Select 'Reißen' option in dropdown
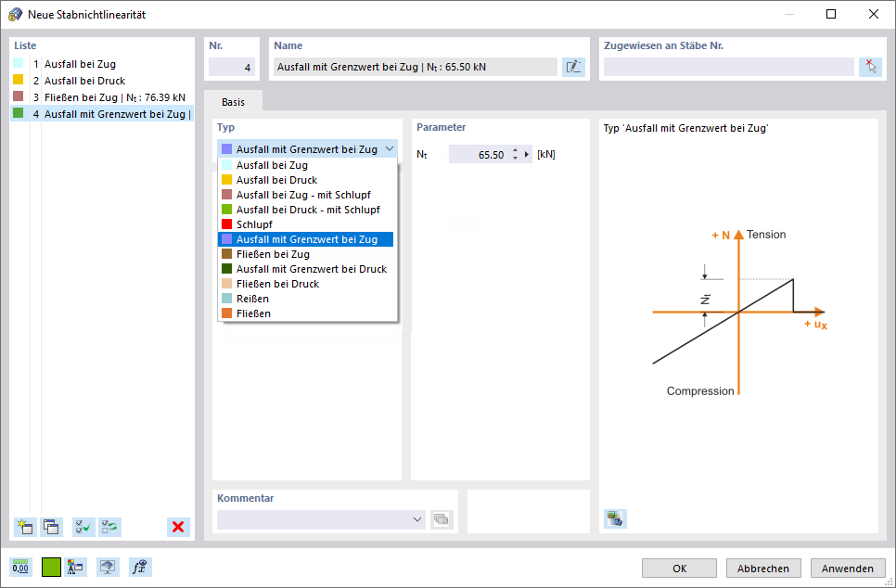Screen dimensions: 896x588 point(307,299)
